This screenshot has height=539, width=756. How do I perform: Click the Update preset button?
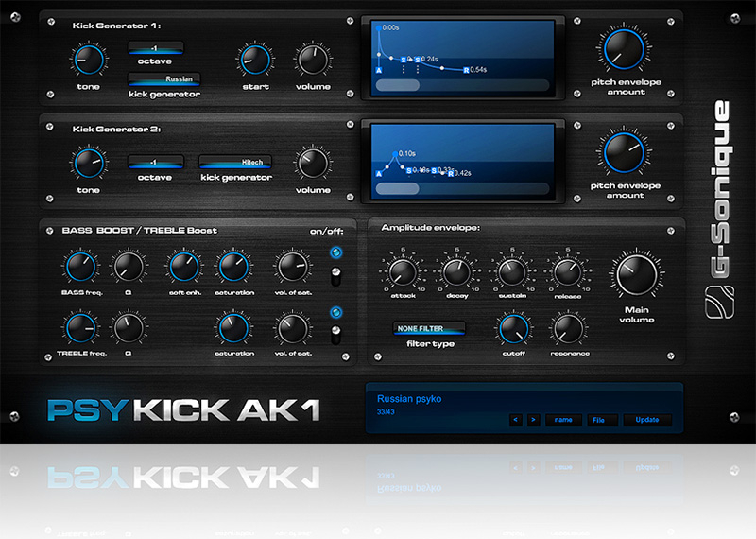pos(648,419)
